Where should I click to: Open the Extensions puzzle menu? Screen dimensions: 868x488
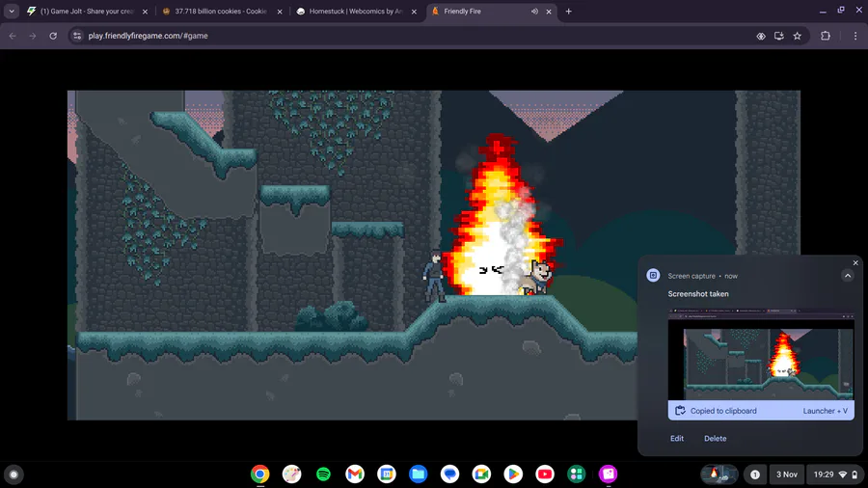click(x=826, y=36)
